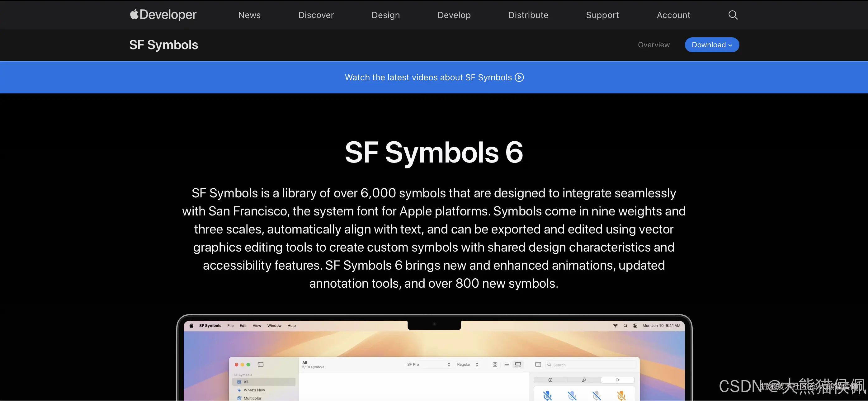Select the gallery view icon
Viewport: 868px width, 401px height.
[518, 364]
